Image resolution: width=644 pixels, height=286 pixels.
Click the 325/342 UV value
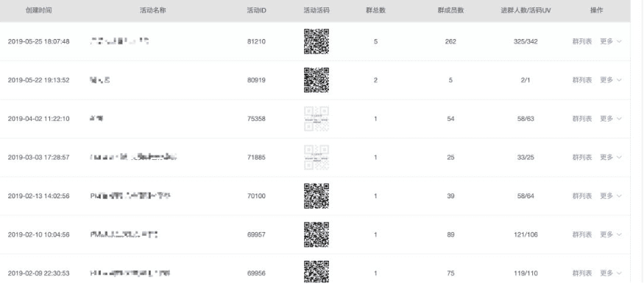(526, 41)
